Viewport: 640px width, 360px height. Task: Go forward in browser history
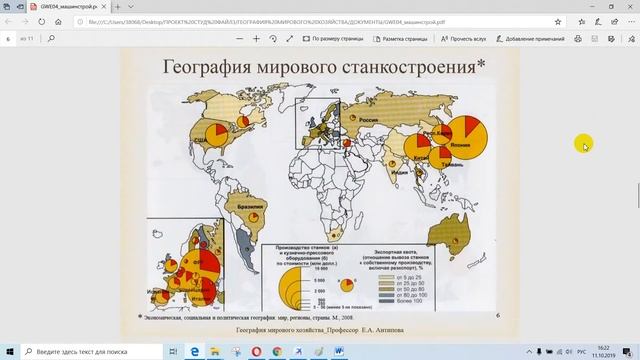25,22
